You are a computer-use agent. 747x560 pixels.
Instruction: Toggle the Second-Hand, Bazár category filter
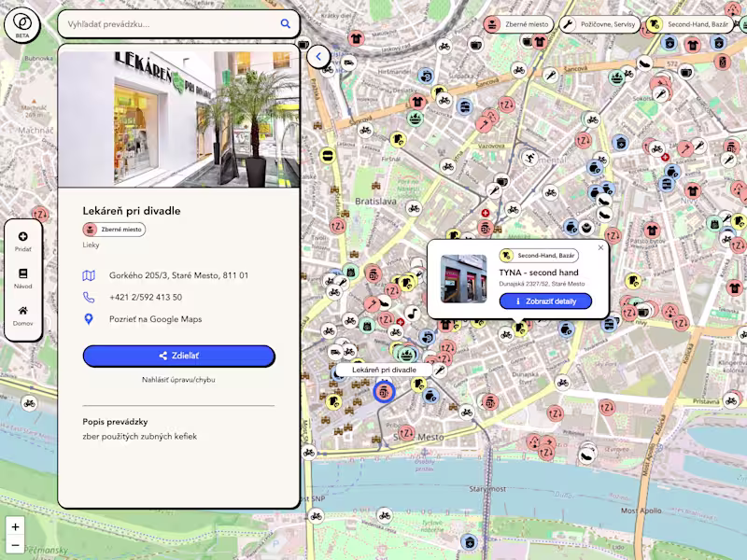click(x=689, y=24)
